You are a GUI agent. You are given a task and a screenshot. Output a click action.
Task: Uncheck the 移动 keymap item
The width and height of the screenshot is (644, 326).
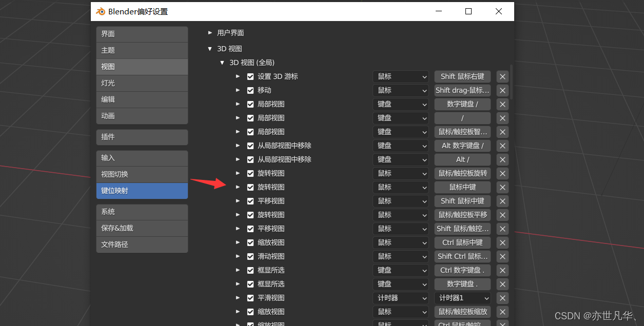(250, 90)
